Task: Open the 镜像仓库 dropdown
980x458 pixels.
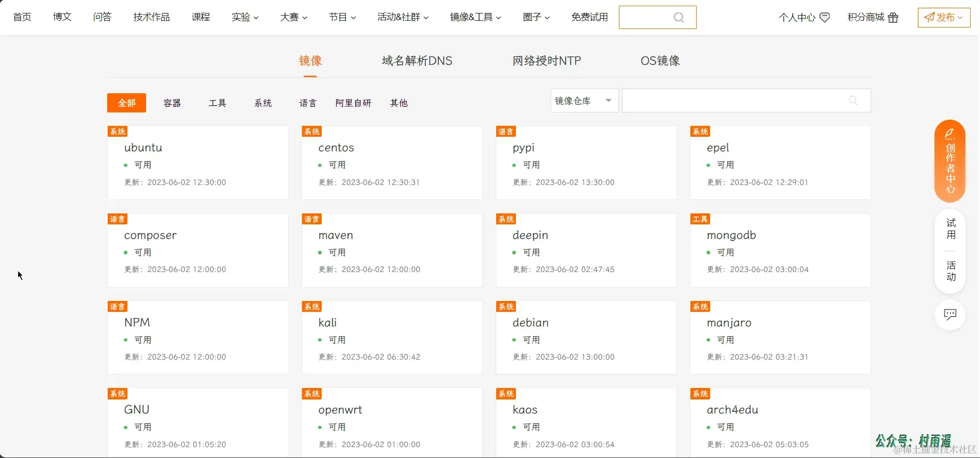Action: click(584, 101)
